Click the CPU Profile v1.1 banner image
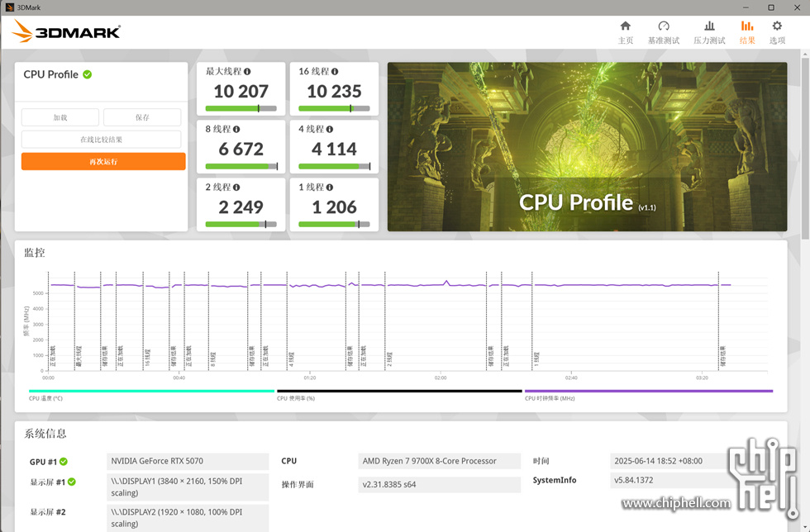Viewport: 810px width, 532px height. (588, 147)
